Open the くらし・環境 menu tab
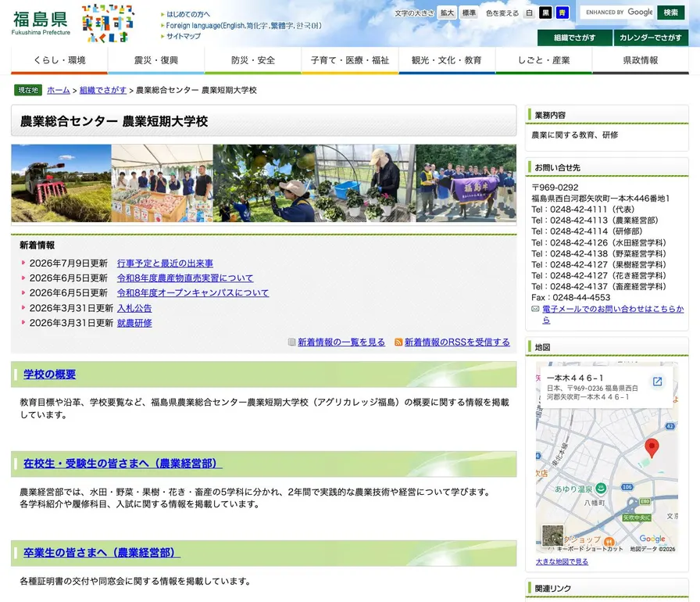This screenshot has width=700, height=602. tap(59, 60)
